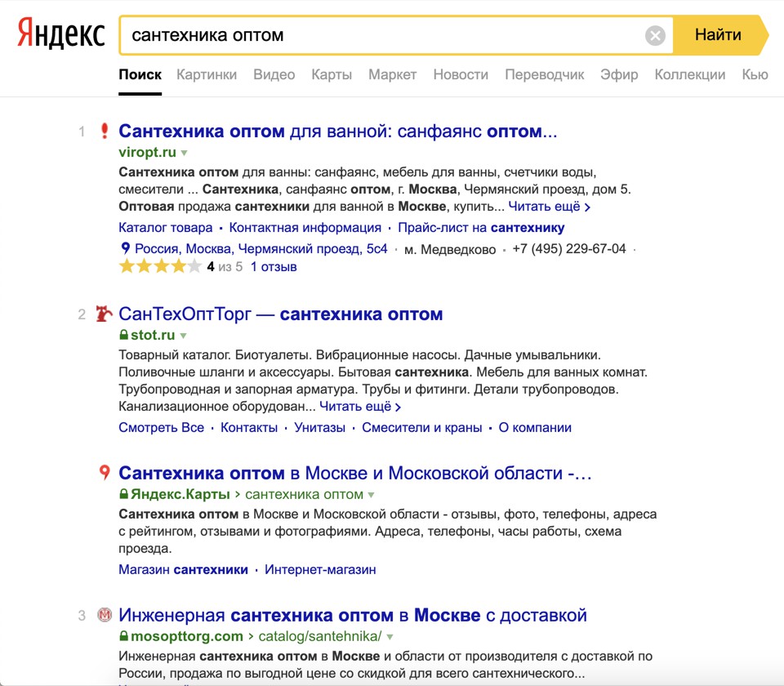Image resolution: width=784 pixels, height=686 pixels.
Task: Expand the Яндекс.Карты result arrow menu
Action: (x=372, y=494)
